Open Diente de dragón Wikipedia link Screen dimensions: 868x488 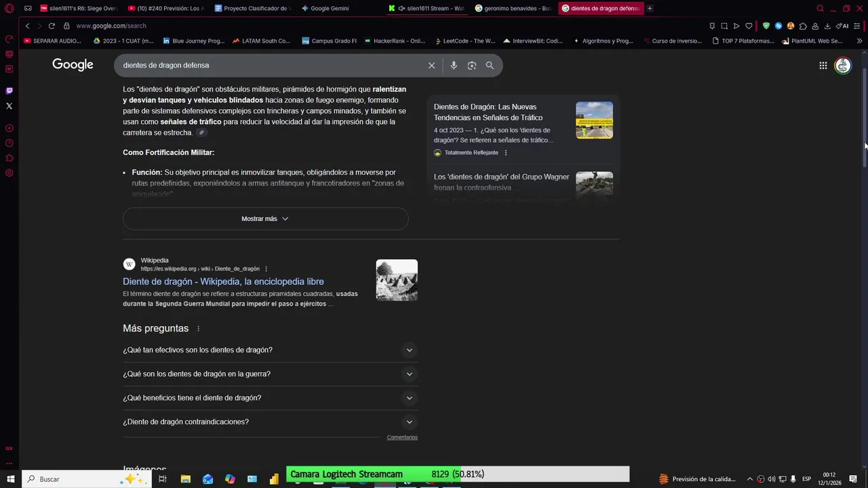point(223,282)
